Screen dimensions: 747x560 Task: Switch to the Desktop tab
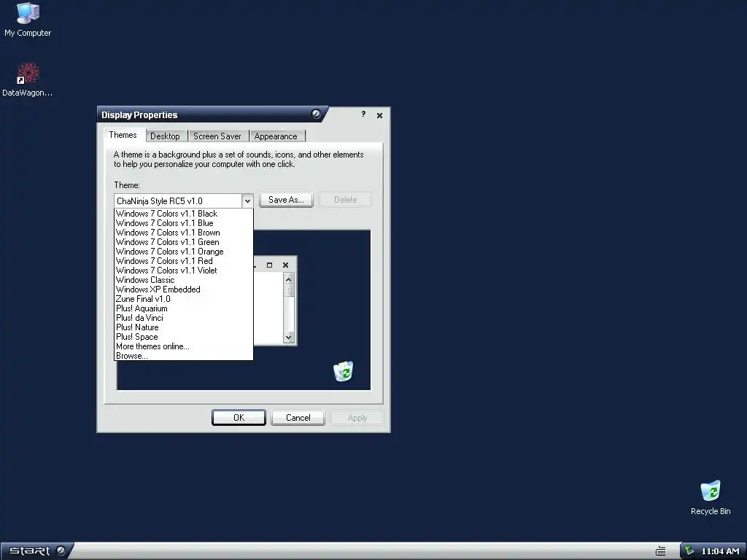[x=166, y=136]
